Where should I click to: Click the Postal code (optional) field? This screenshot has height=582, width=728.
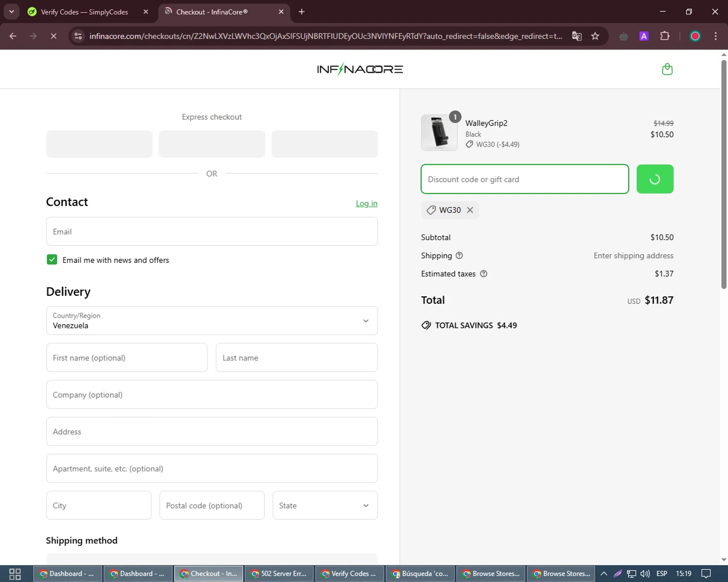click(x=212, y=505)
